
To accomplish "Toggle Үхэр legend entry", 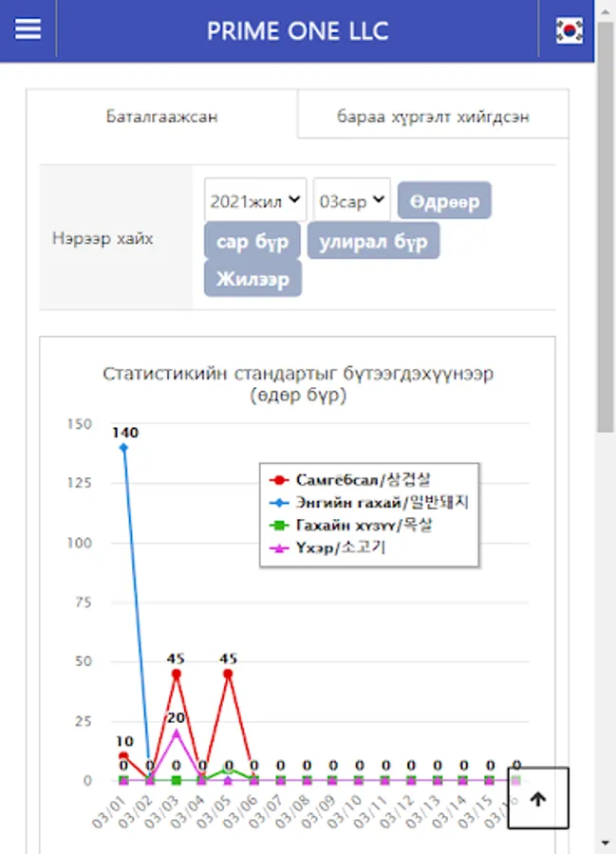I will (327, 548).
